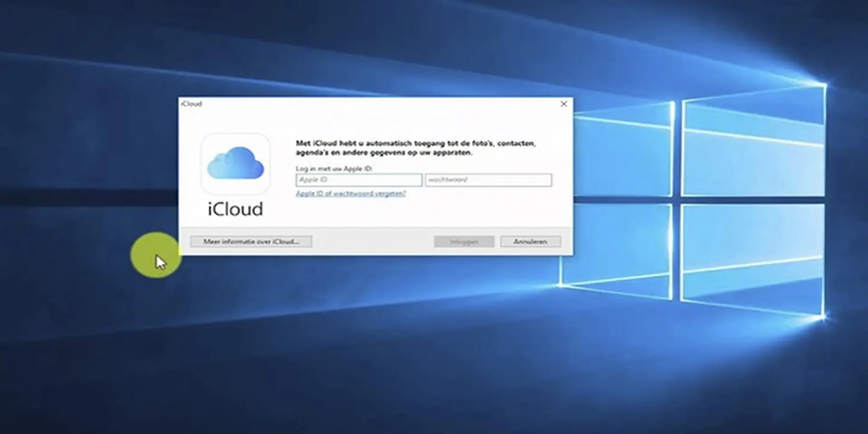The width and height of the screenshot is (868, 434).
Task: Click the wachtwoord password field
Action: (488, 180)
